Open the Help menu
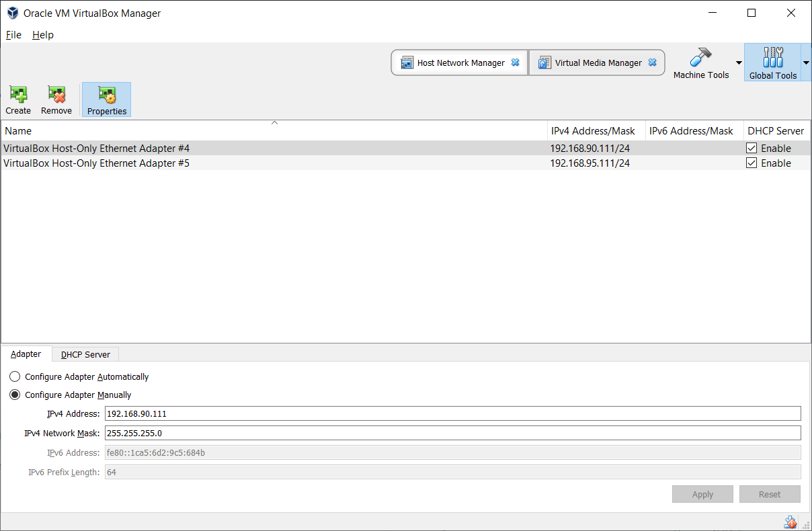The width and height of the screenshot is (812, 531). (43, 35)
